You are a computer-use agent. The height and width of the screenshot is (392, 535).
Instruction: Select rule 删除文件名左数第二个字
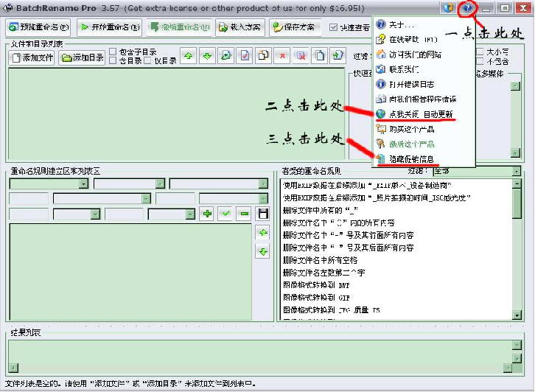click(324, 273)
